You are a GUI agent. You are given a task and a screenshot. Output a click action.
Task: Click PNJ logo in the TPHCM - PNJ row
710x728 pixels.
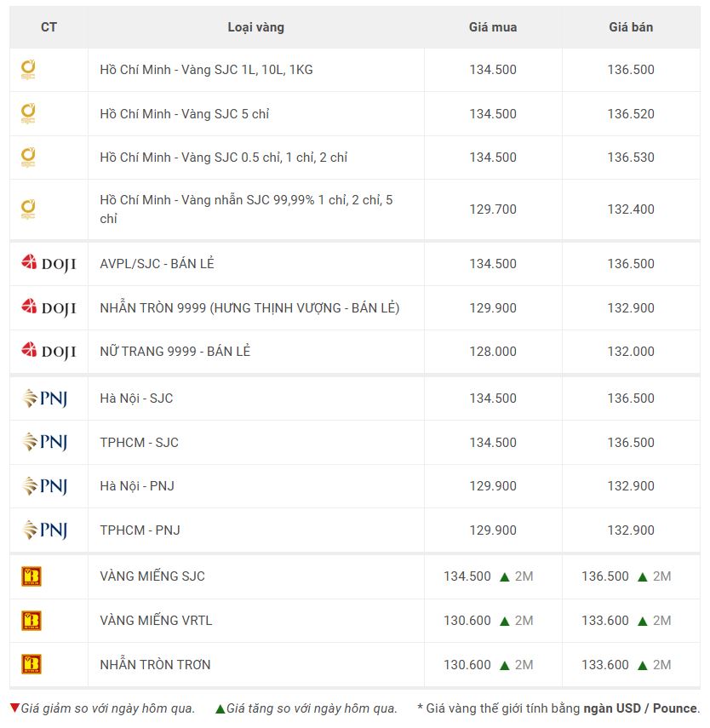(x=45, y=530)
